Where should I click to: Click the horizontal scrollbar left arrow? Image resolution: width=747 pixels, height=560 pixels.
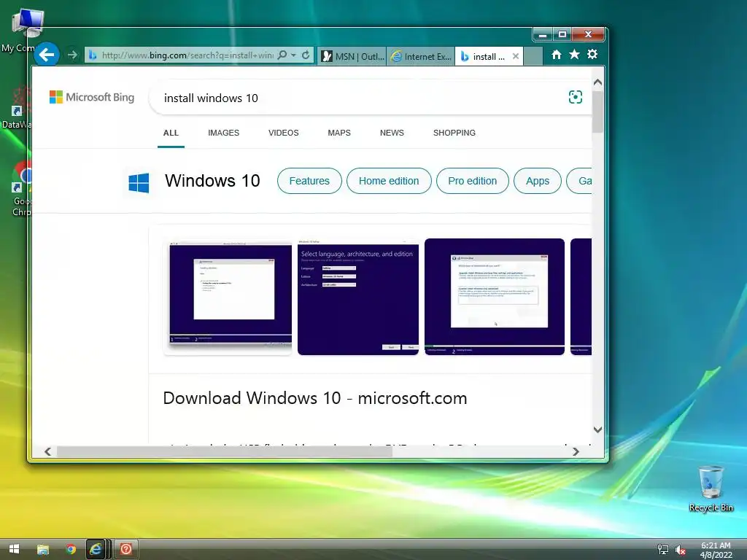[47, 451]
